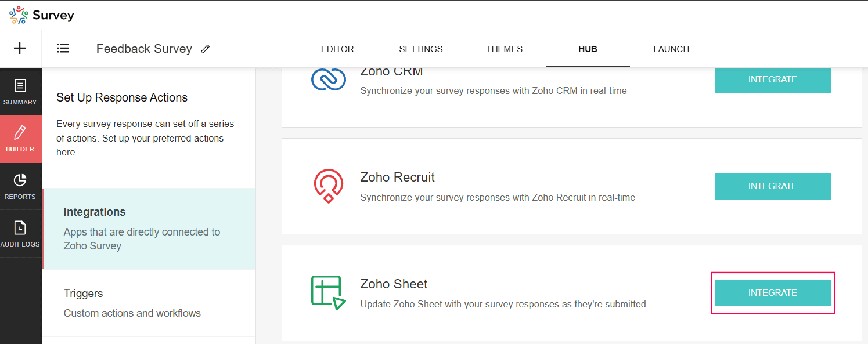Open the Settings tab

click(421, 49)
